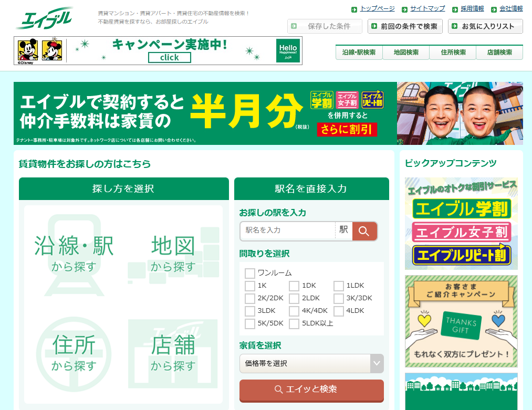Image resolution: width=532 pixels, height=410 pixels.
Task: Click the 間取りを選択 label
Action: coord(265,254)
